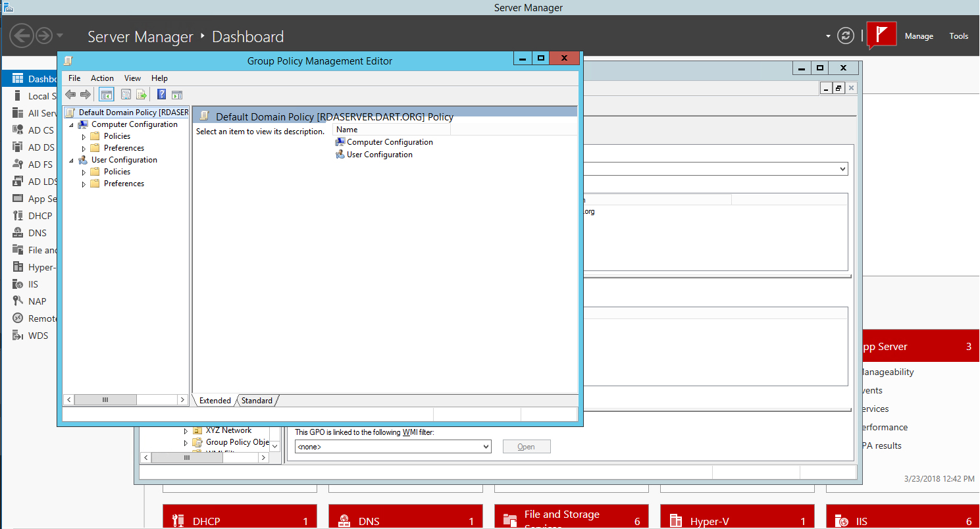Open dropdown next to Server Manager nav arrows
The image size is (980, 529).
coord(60,36)
